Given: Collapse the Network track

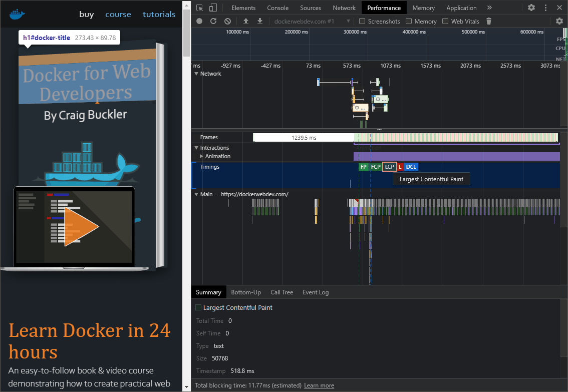Looking at the screenshot, I should click(x=196, y=74).
